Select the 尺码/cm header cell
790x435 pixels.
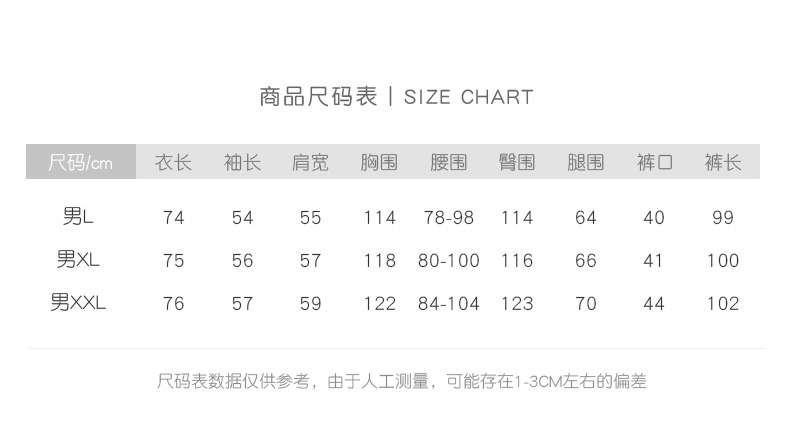[81, 162]
